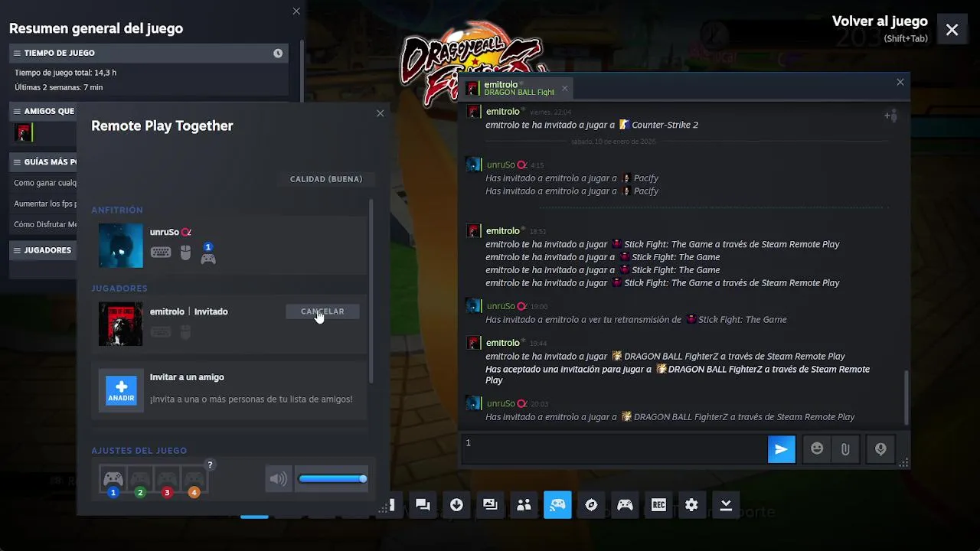Click the chat history scrollbar
This screenshot has width=980, height=551.
[x=906, y=396]
